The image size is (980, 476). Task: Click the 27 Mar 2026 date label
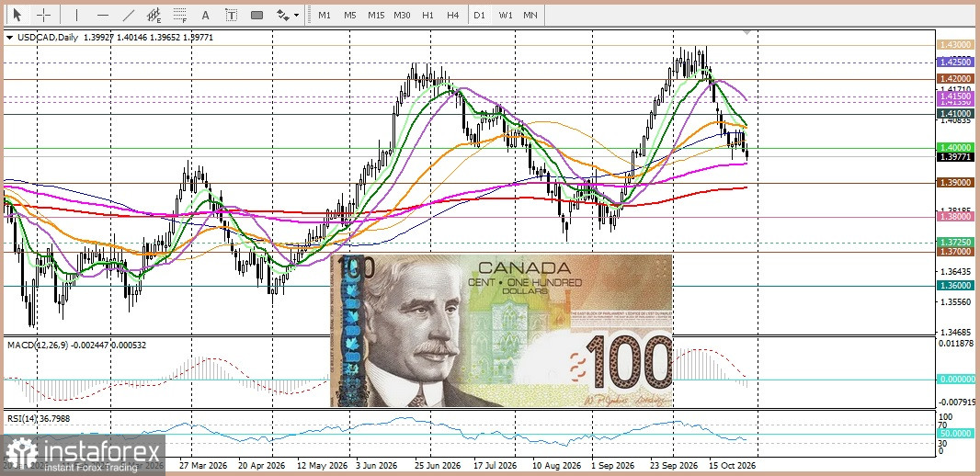pyautogui.click(x=202, y=465)
